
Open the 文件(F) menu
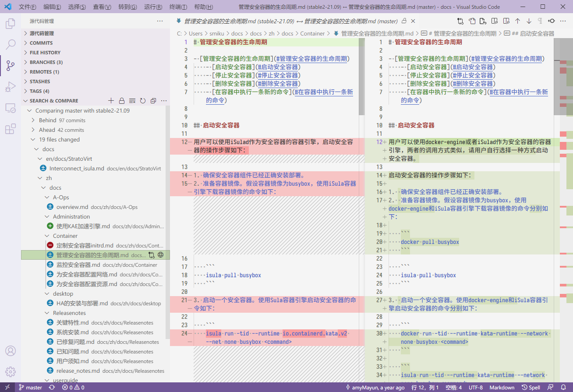(28, 7)
